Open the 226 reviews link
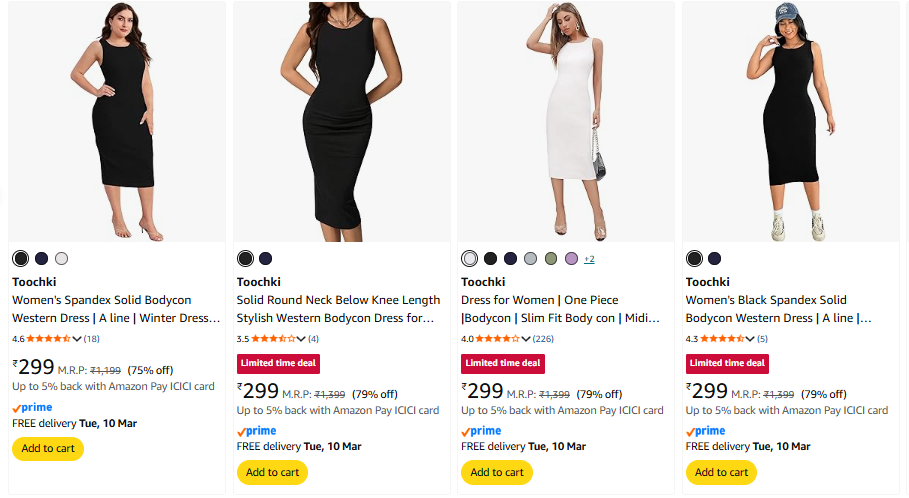Screen dimensions: 909x498 tap(545, 339)
